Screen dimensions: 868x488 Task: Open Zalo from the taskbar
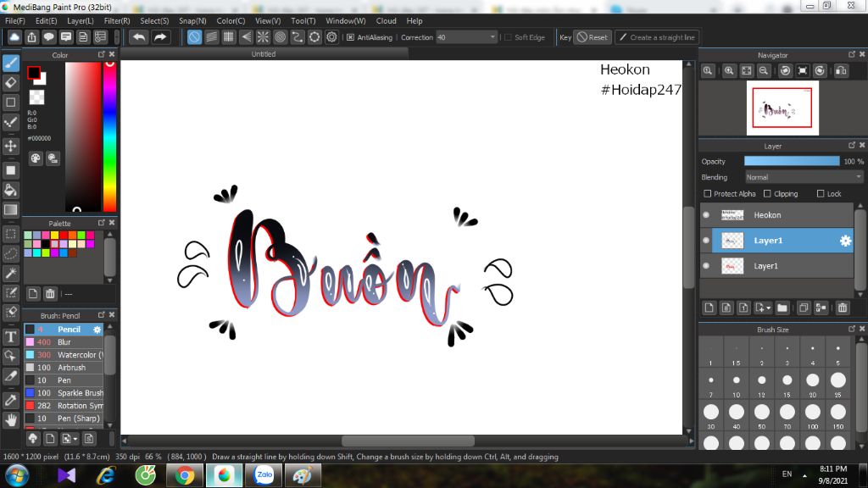[264, 475]
